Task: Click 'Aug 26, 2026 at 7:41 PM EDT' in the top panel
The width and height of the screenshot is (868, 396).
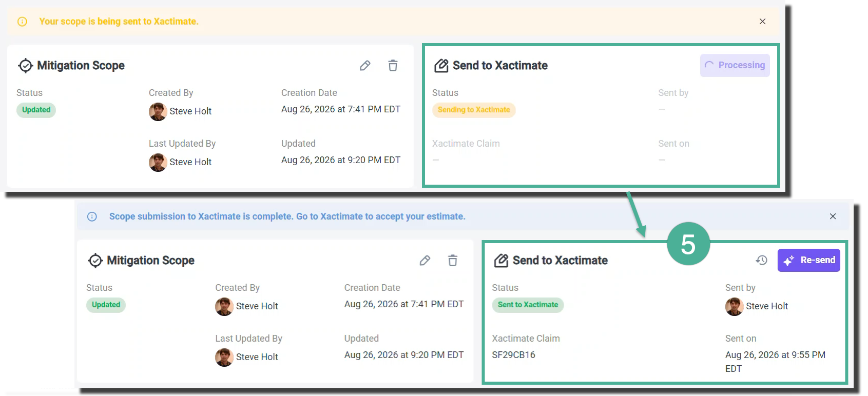Action: [341, 109]
